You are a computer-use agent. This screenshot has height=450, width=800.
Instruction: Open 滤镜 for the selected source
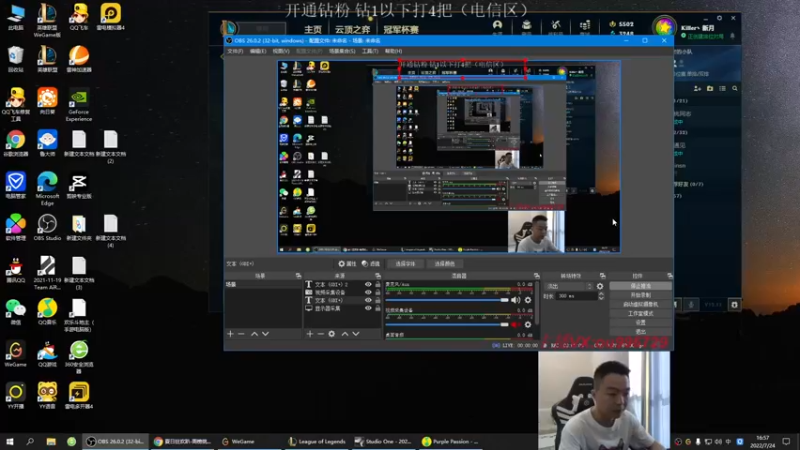point(371,264)
